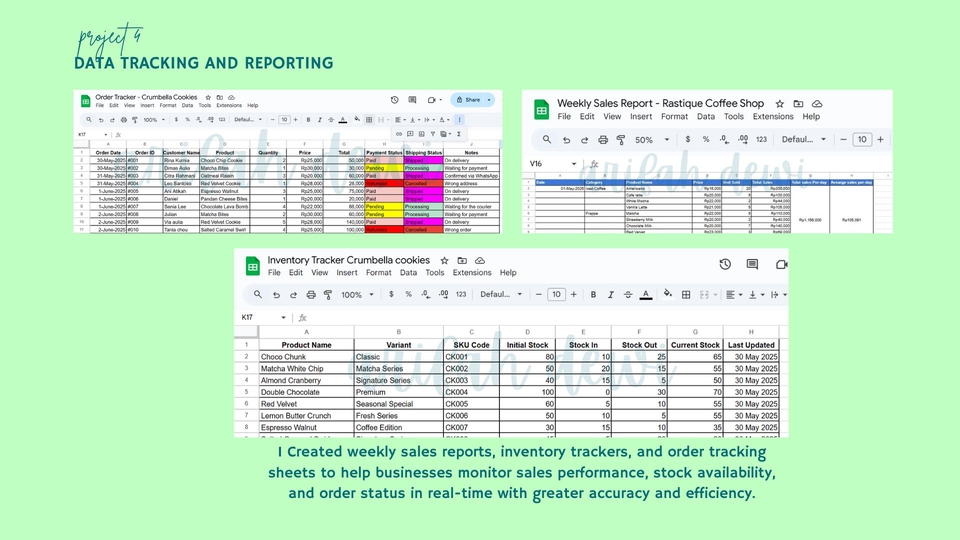
Task: Open vertical align dropdown in Inventory Tracker toolbar
Action: pos(757,294)
